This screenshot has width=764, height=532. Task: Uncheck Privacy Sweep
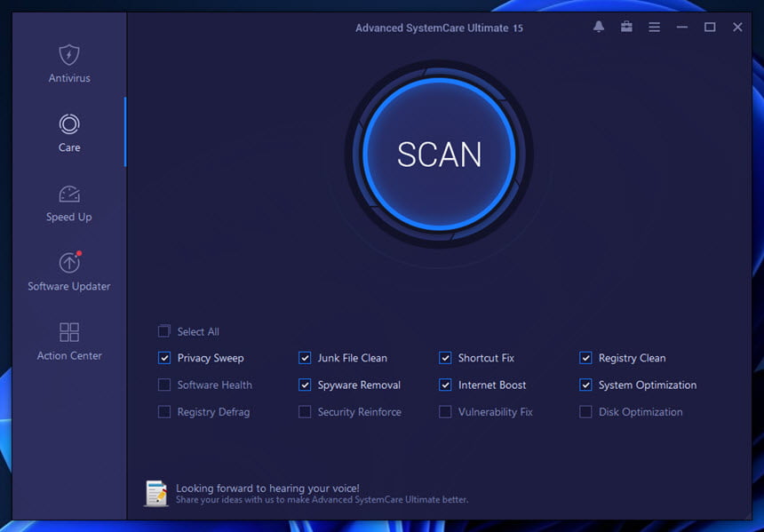164,358
